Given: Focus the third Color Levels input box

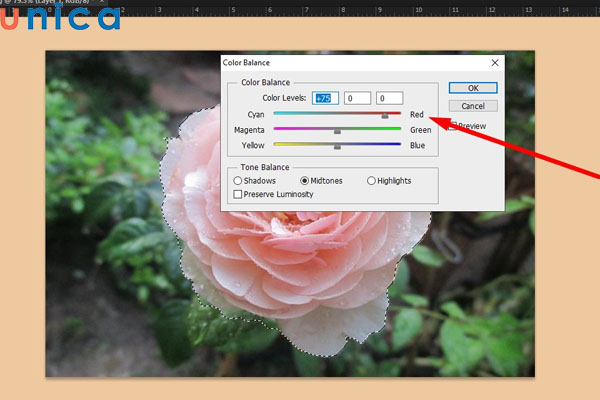Looking at the screenshot, I should pyautogui.click(x=389, y=98).
